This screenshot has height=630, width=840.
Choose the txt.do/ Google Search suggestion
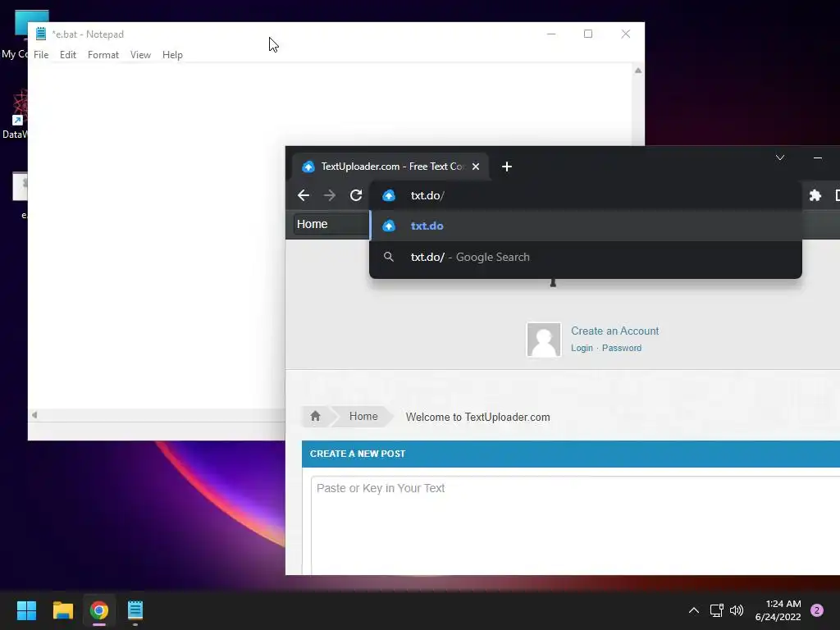586,257
